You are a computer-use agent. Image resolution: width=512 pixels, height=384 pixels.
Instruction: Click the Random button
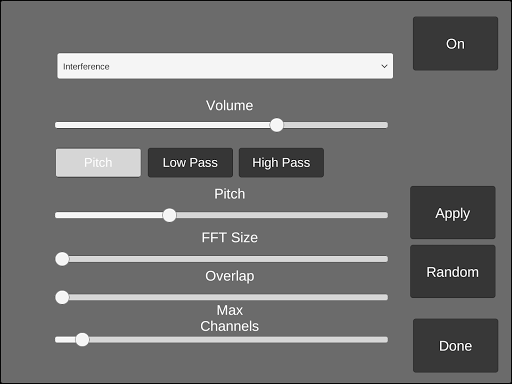coord(453,272)
